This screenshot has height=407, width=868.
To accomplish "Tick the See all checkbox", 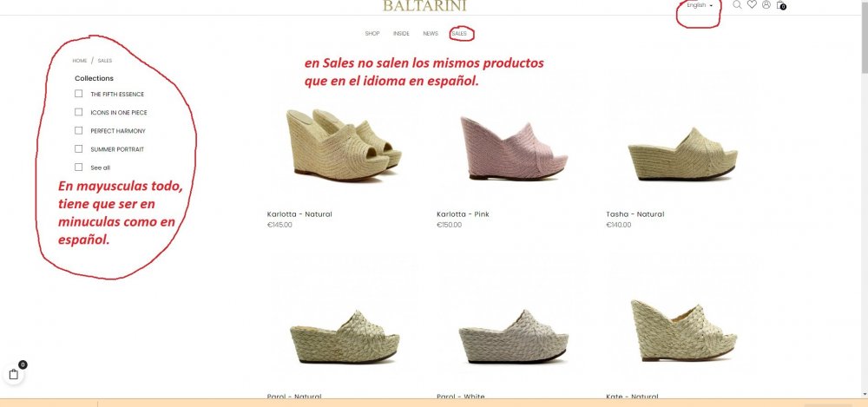I will [x=79, y=167].
